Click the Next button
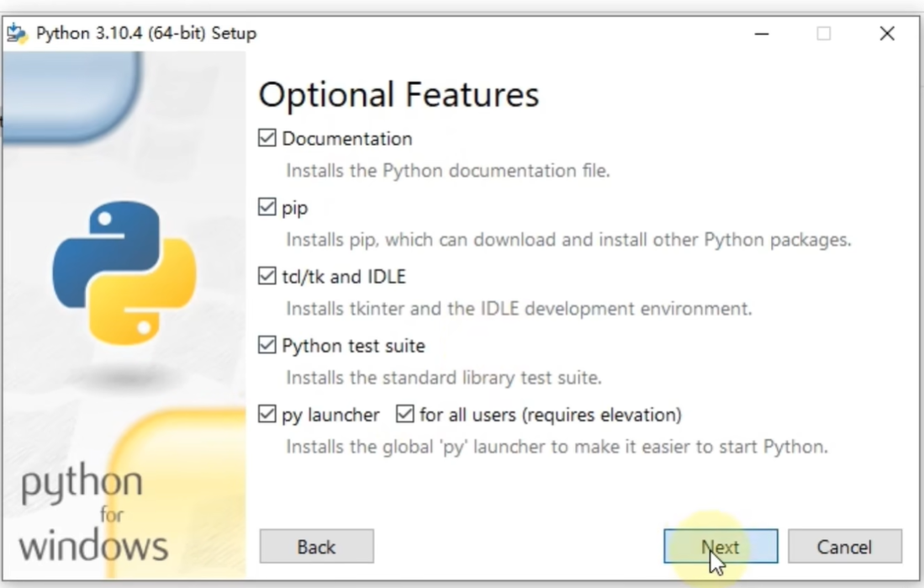The width and height of the screenshot is (924, 588). pyautogui.click(x=721, y=547)
